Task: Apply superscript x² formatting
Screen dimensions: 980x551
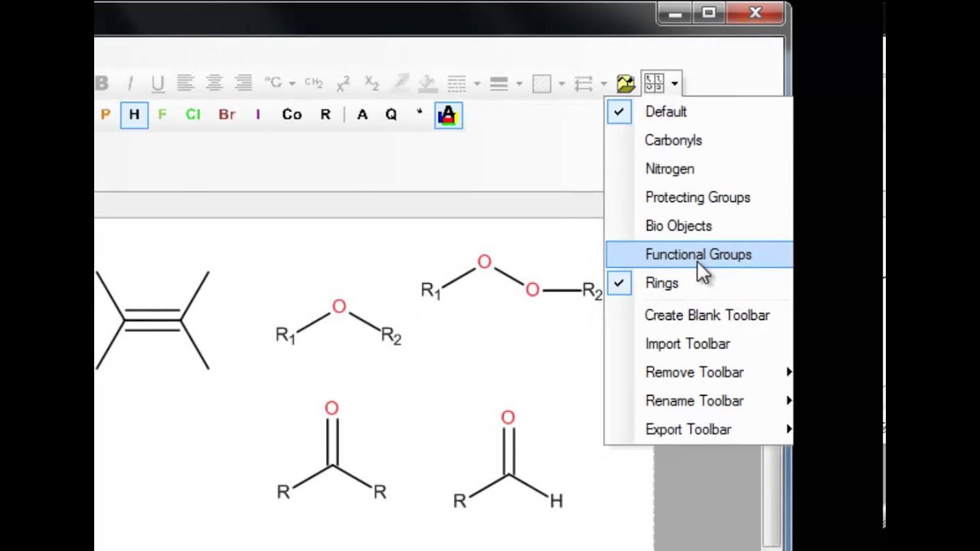Action: (343, 83)
